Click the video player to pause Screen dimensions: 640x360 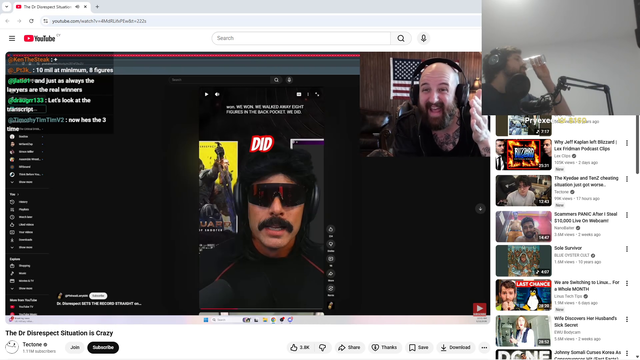(247, 188)
